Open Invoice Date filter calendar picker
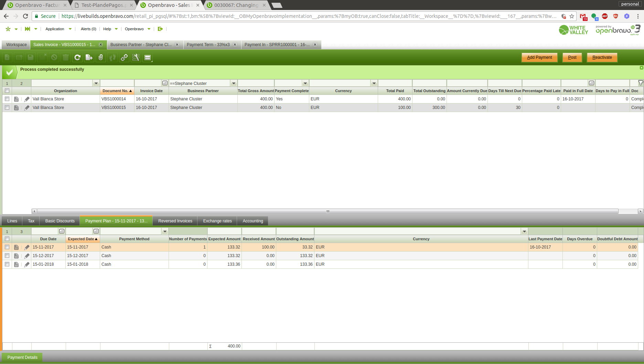This screenshot has width=644, height=364. click(165, 83)
